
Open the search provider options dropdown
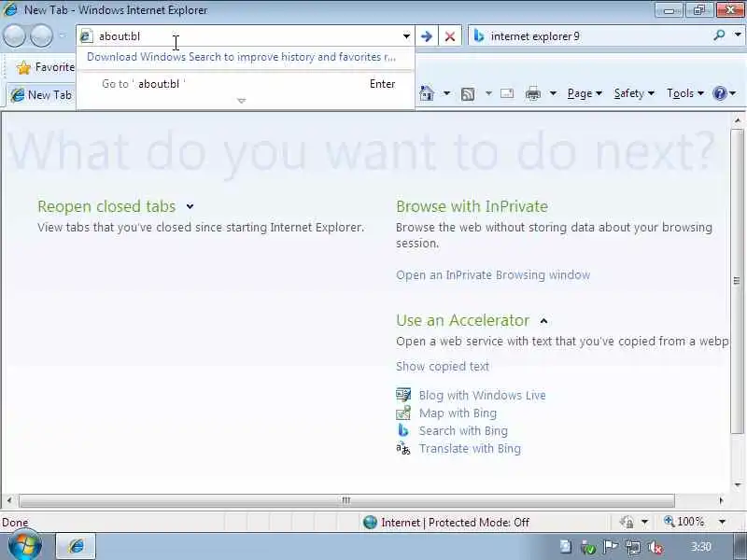(x=738, y=35)
